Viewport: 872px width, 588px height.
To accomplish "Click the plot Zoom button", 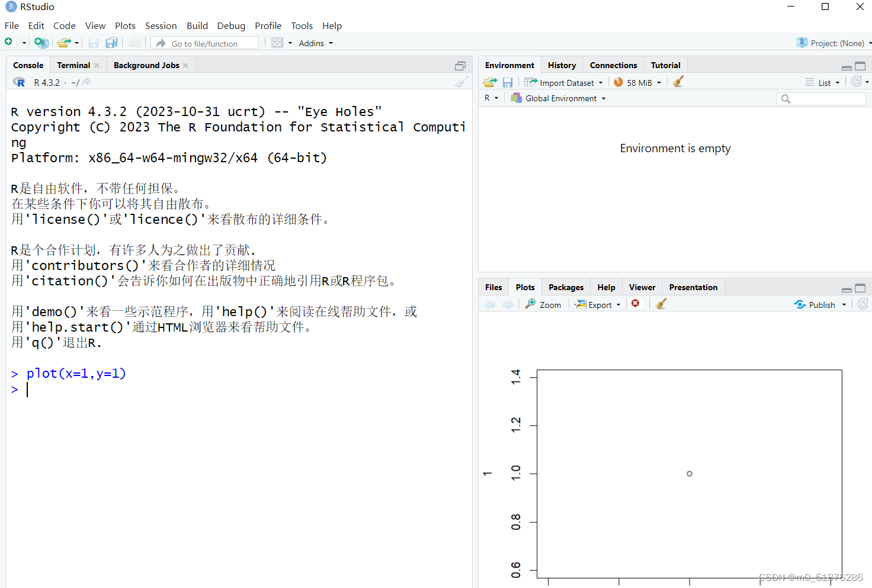I will (x=543, y=304).
